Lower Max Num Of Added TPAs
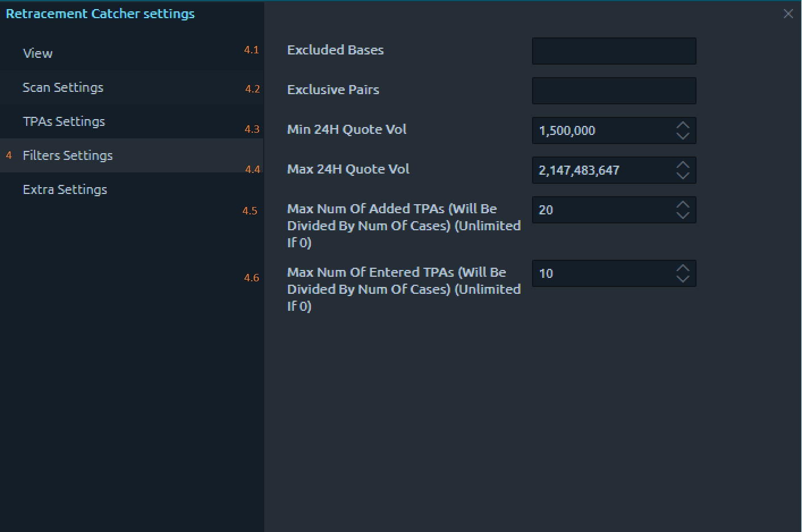This screenshot has height=532, width=802. tap(683, 216)
